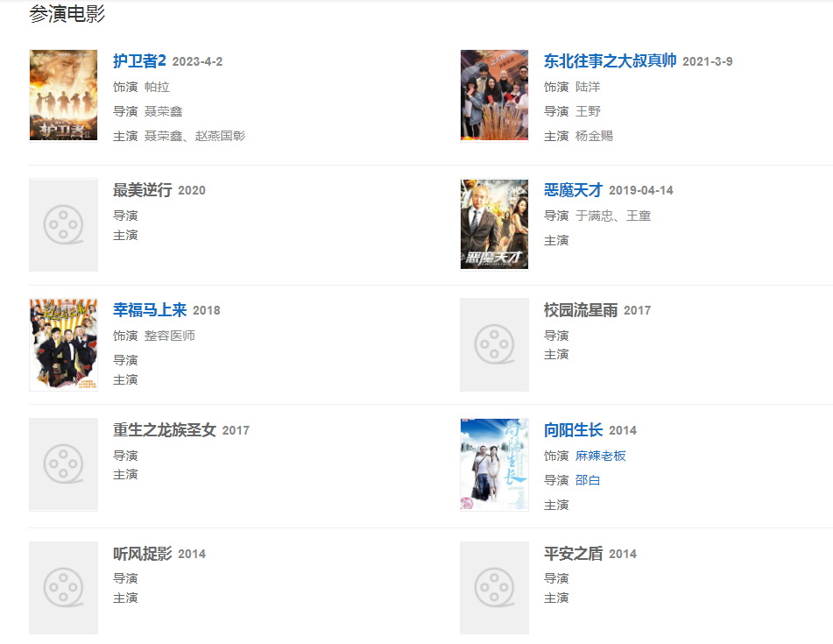The image size is (833, 644).
Task: Click the 校园流星雨 film reel placeholder icon
Action: [494, 344]
